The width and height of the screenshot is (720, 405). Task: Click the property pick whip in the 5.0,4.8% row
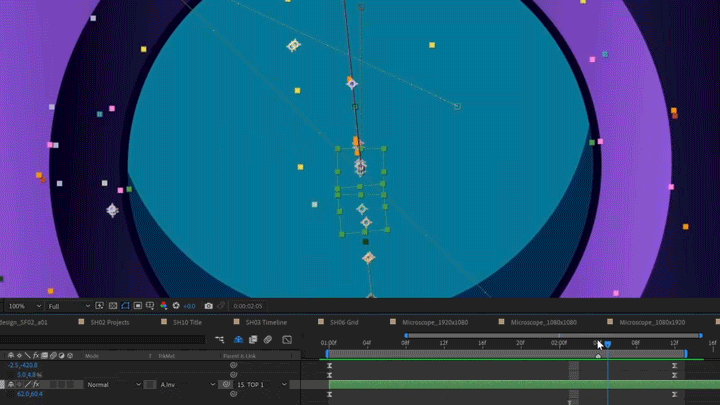[234, 375]
